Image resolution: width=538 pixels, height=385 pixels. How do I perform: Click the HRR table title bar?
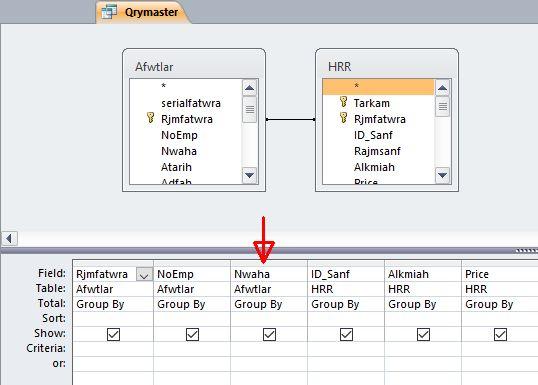387,66
